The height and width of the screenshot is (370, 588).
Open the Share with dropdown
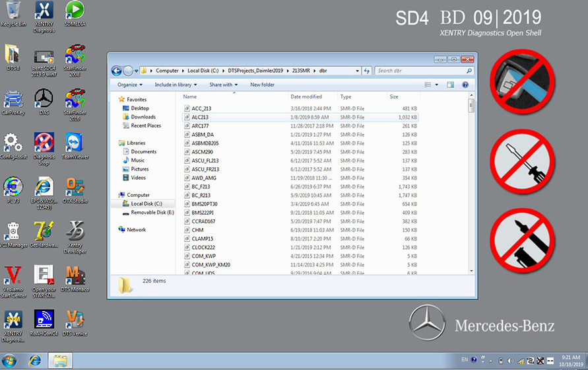coord(224,85)
